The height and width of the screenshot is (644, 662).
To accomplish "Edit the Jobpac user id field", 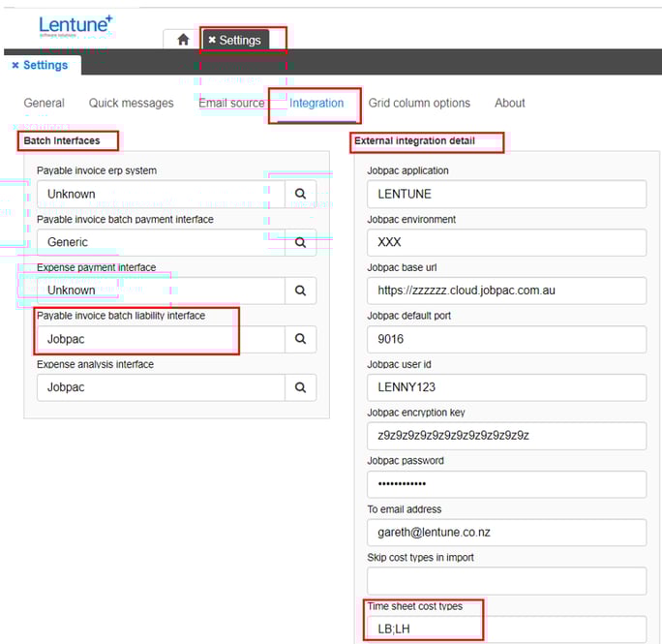I will [x=506, y=387].
